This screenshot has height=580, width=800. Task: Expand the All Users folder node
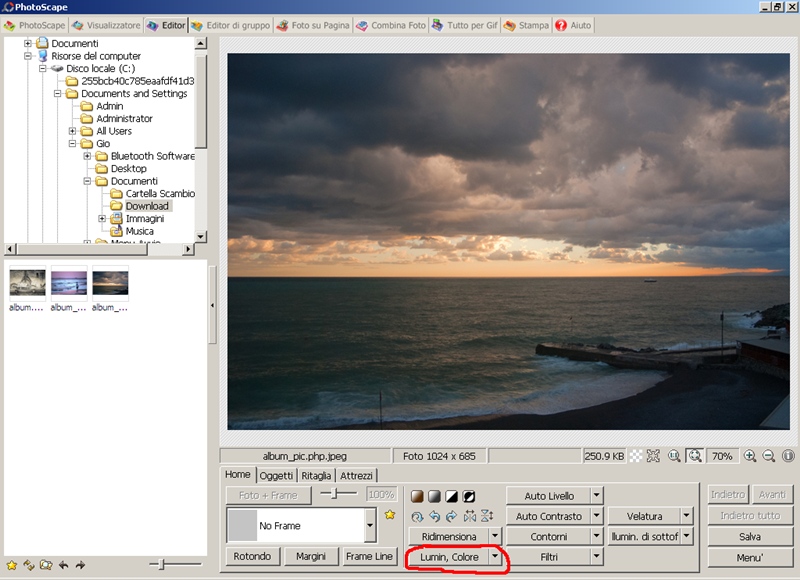tap(73, 131)
